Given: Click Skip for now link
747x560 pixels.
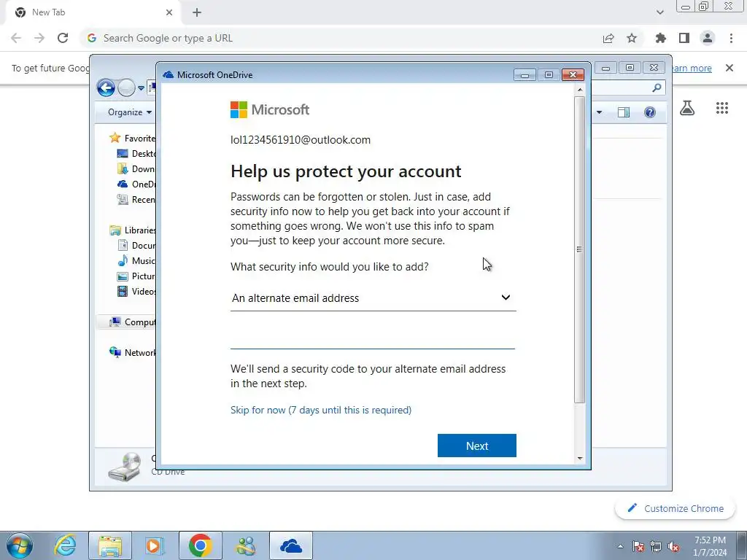Looking at the screenshot, I should click(x=321, y=410).
